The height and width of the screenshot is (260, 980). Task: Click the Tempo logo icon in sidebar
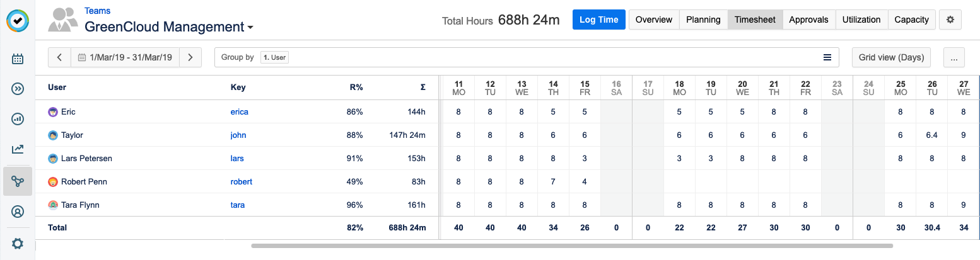tap(18, 21)
